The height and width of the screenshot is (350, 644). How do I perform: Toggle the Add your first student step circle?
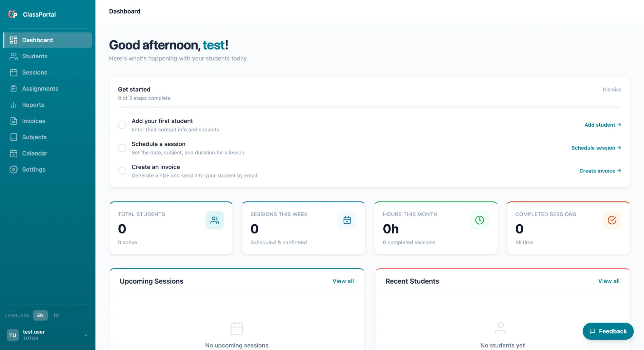tap(122, 125)
